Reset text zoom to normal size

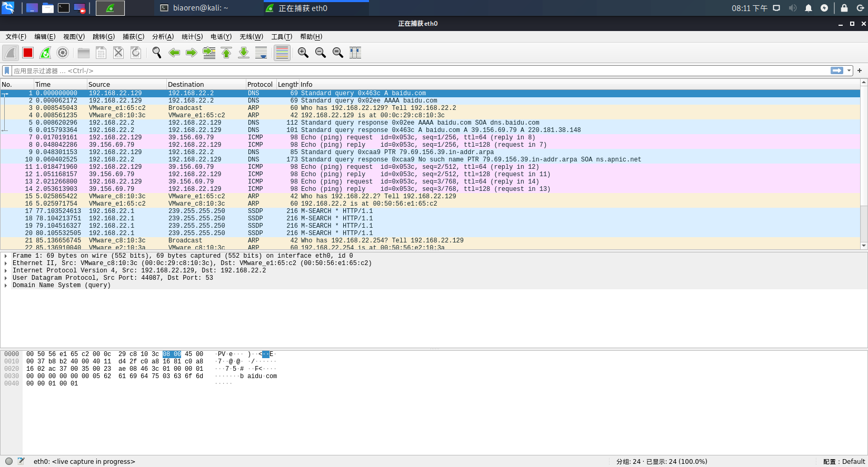pyautogui.click(x=338, y=53)
